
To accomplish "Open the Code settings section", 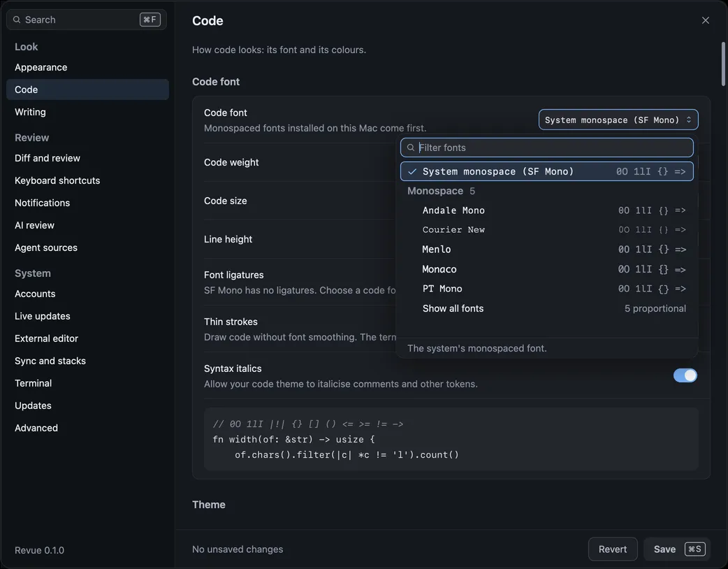I will coord(87,89).
